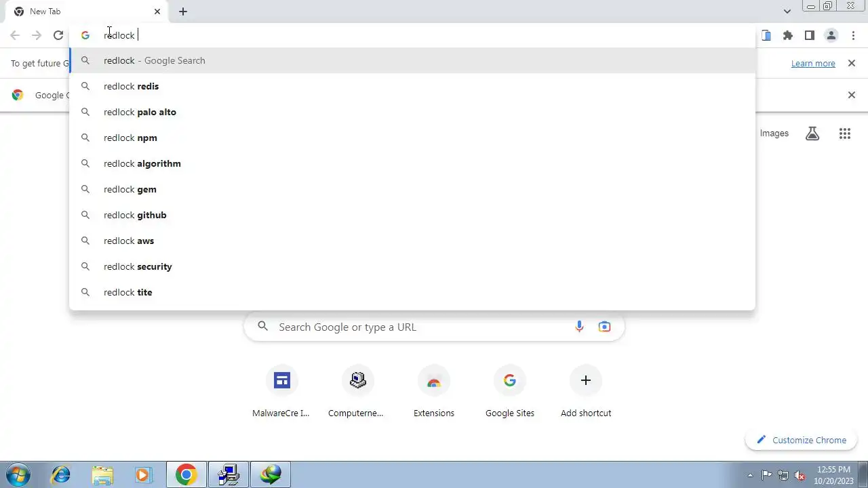Show hidden system tray icons arrow

click(x=750, y=475)
